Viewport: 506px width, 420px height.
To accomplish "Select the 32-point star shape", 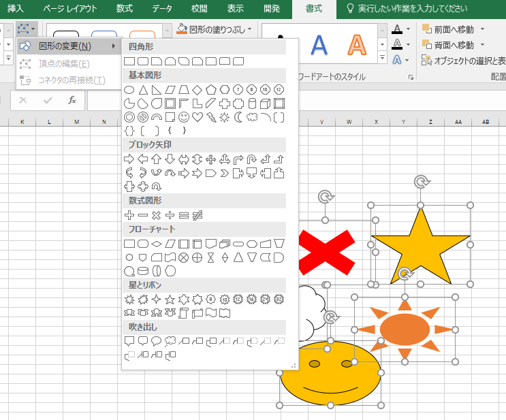I will tap(279, 300).
